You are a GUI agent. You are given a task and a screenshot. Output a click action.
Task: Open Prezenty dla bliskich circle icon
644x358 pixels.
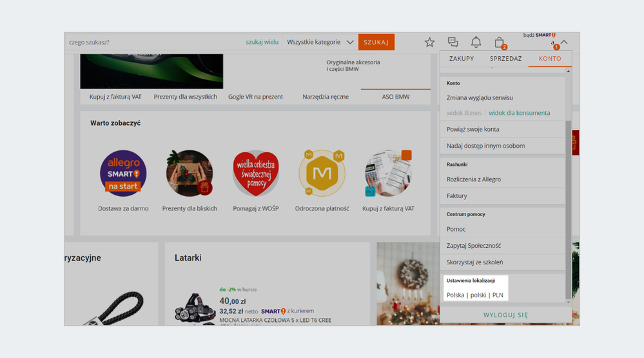point(190,174)
